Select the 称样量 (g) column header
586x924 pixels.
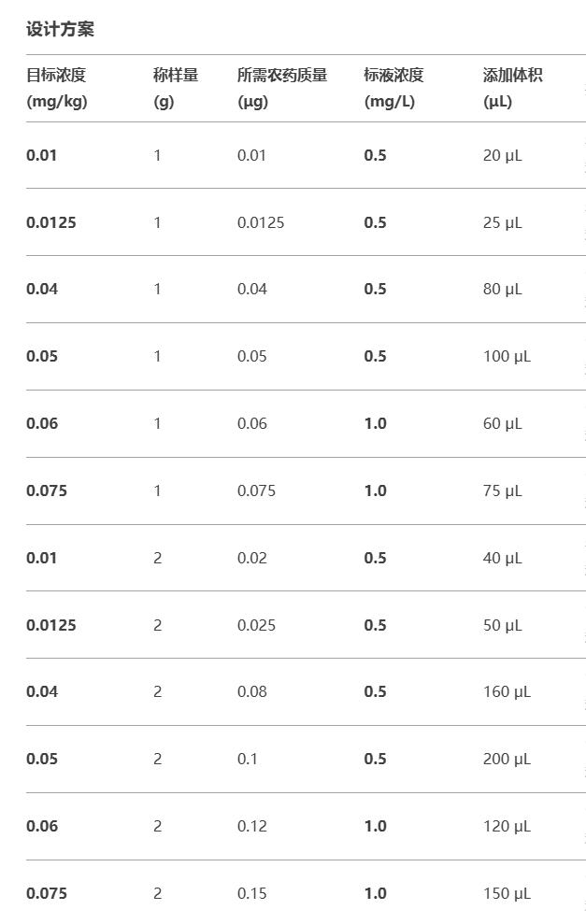coord(176,88)
